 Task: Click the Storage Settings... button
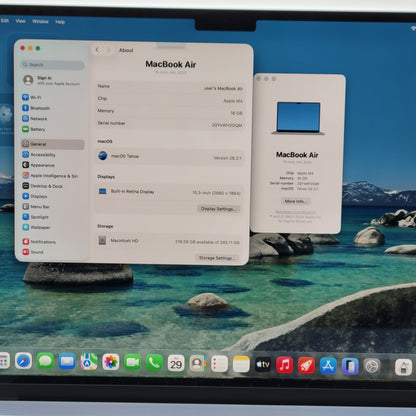217,258
